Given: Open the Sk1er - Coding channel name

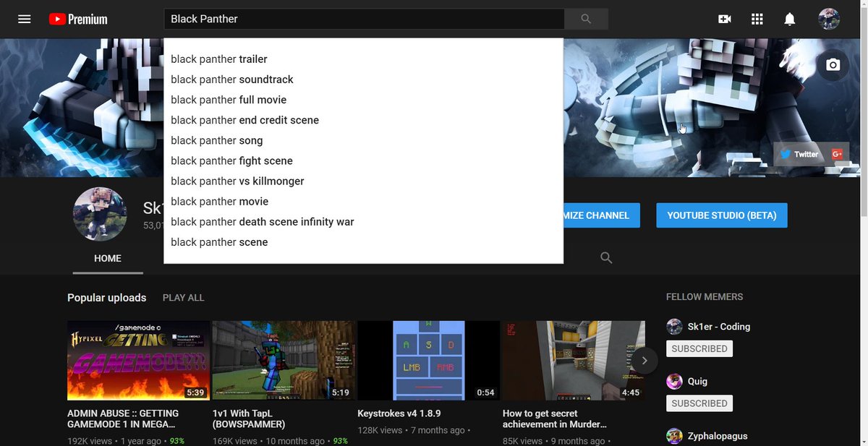Looking at the screenshot, I should [720, 327].
